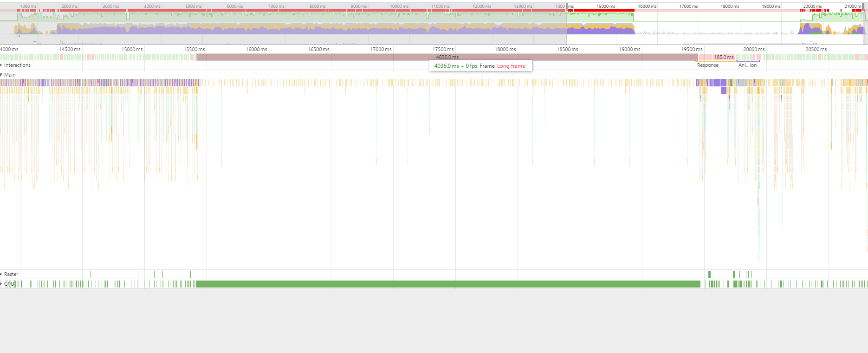Viewport: 868px width, 353px height.
Task: Expand the GPU track
Action: click(x=2, y=284)
